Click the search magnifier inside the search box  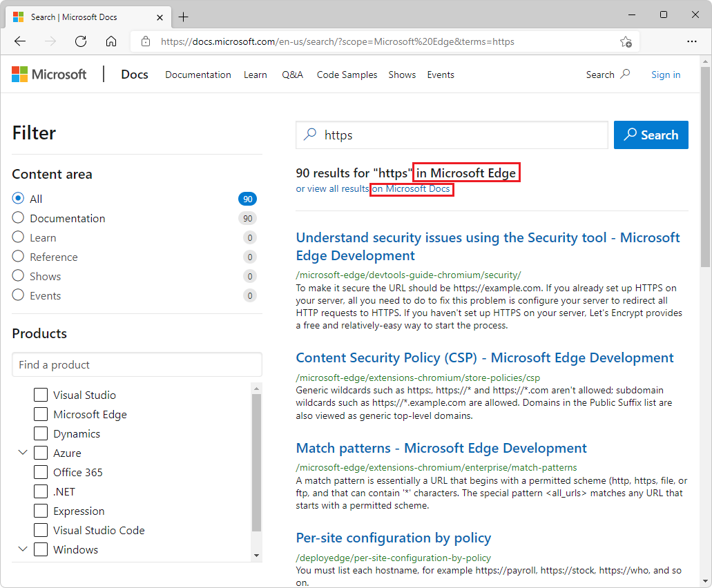[309, 135]
